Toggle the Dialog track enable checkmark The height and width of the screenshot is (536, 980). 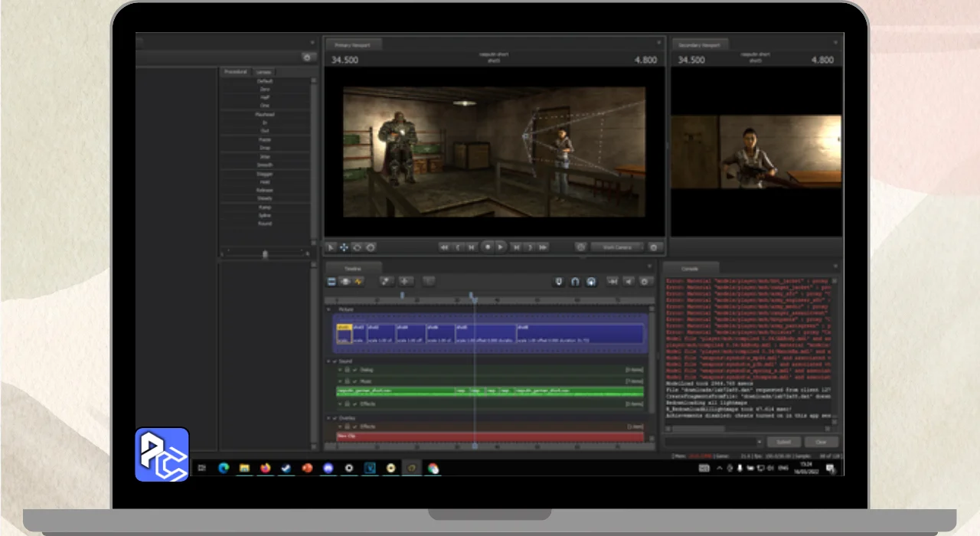coord(354,370)
